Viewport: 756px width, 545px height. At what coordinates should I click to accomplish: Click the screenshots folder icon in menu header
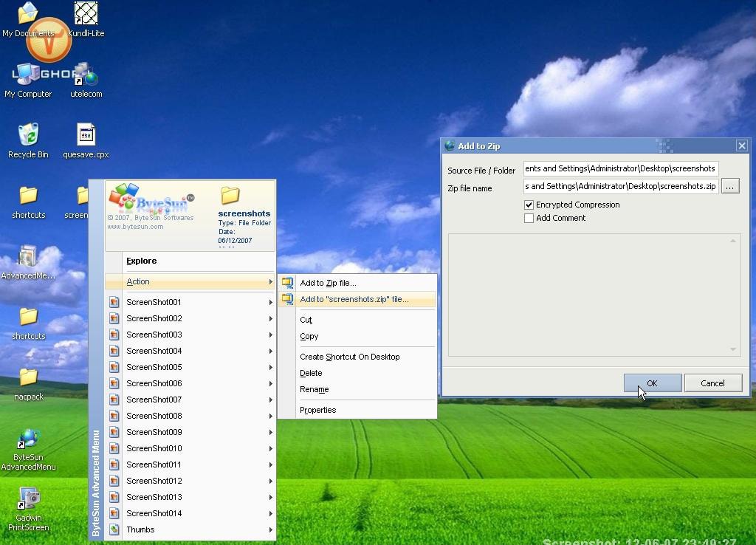[x=230, y=196]
